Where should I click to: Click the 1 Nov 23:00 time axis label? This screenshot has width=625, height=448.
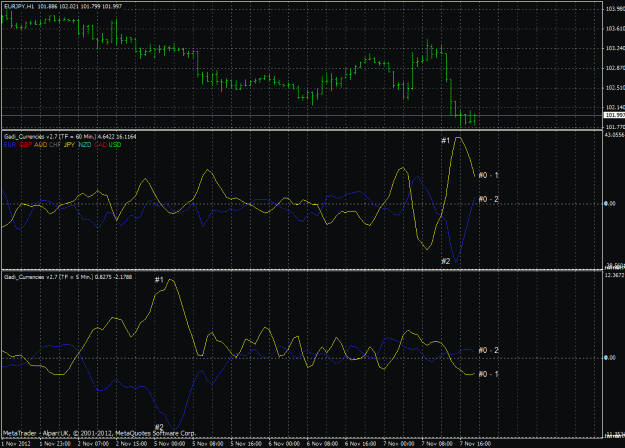[55, 444]
